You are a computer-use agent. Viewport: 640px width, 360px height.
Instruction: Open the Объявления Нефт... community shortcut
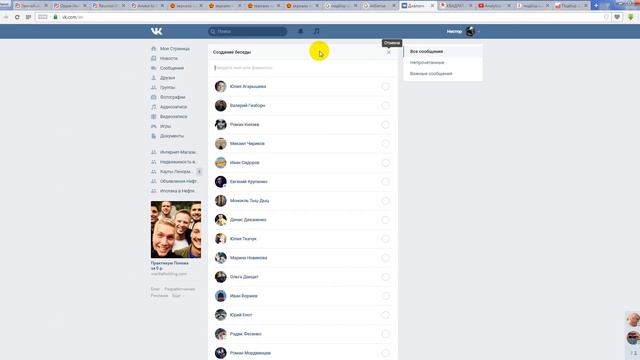click(x=178, y=181)
